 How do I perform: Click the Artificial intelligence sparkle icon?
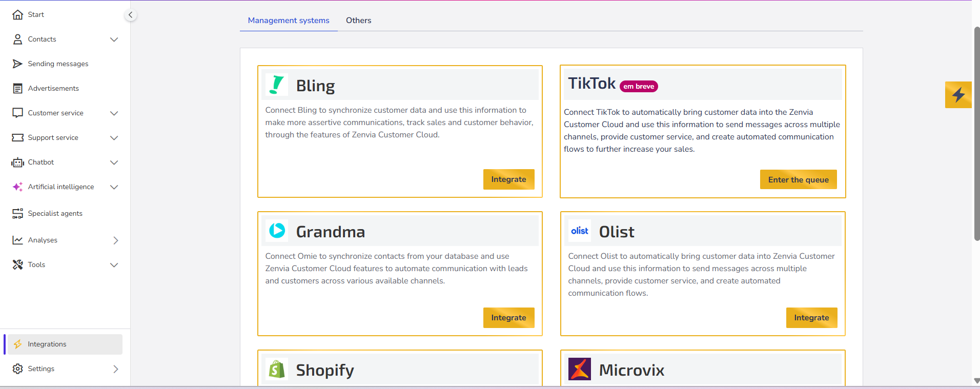click(18, 187)
